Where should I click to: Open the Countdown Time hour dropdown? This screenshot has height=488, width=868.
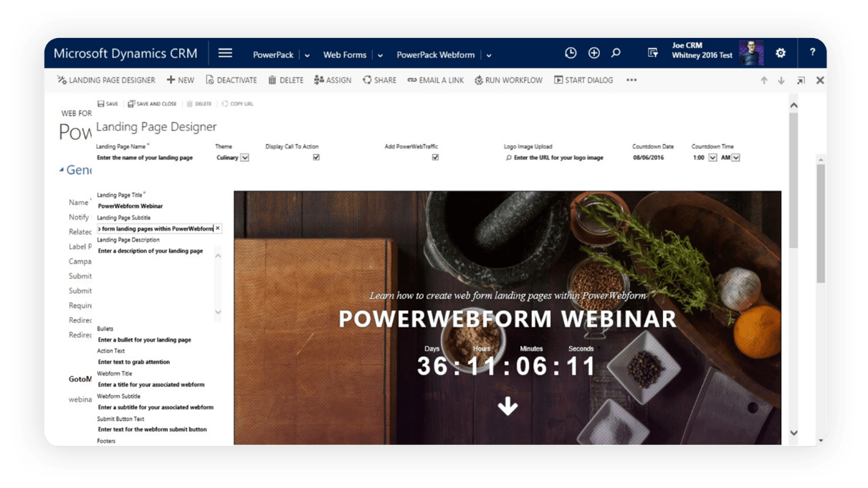point(712,158)
